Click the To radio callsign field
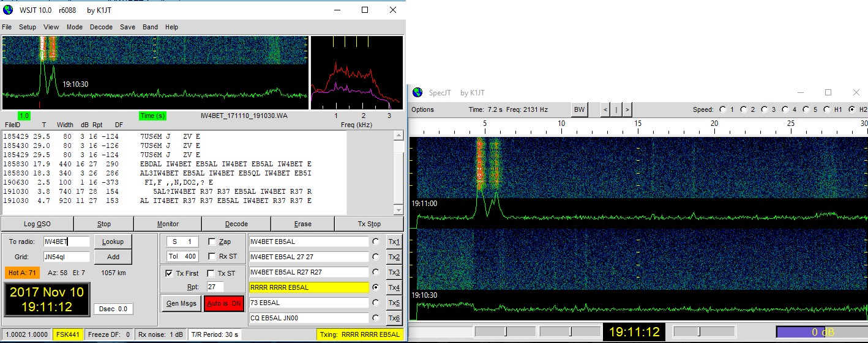Screen dimensions: 868x343 click(66, 242)
